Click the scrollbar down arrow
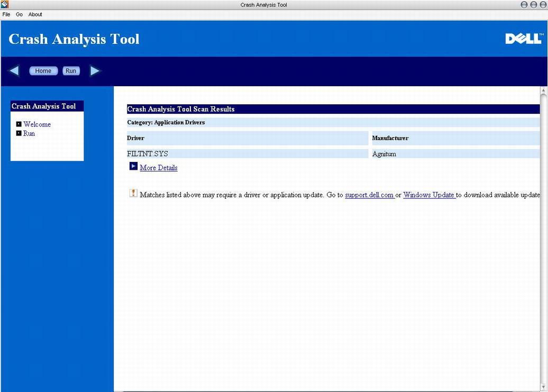Image resolution: width=548 pixels, height=392 pixels. point(543,387)
